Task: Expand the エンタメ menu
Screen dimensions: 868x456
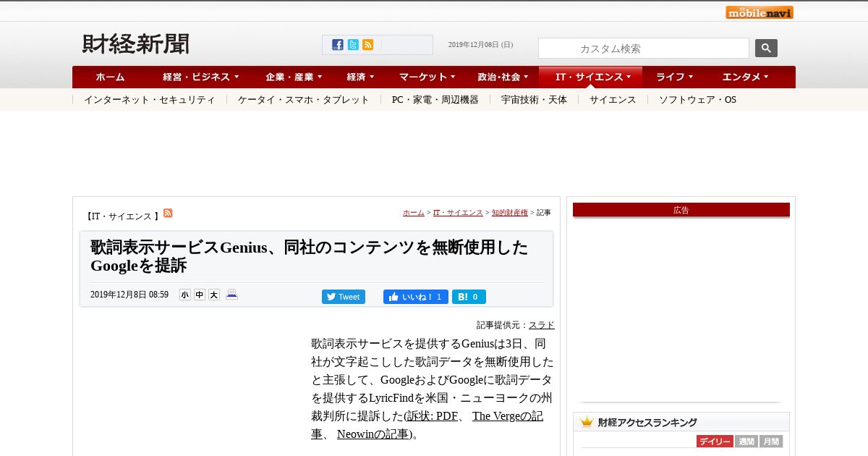Action: 745,77
